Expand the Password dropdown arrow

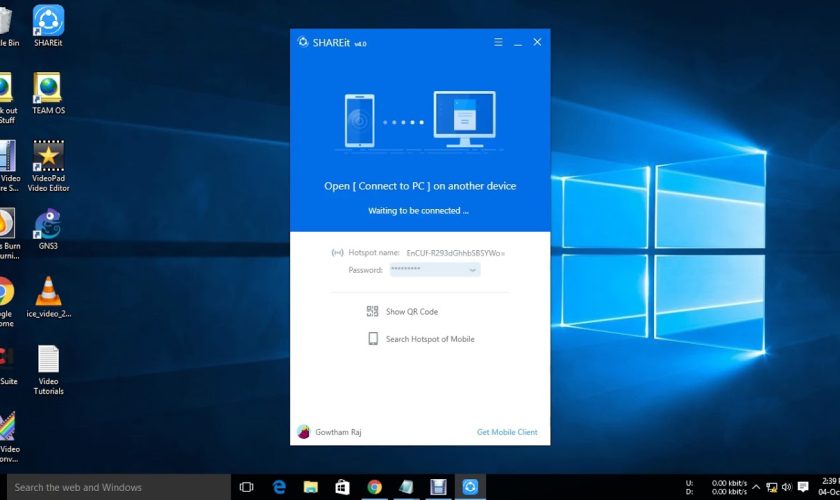click(472, 270)
